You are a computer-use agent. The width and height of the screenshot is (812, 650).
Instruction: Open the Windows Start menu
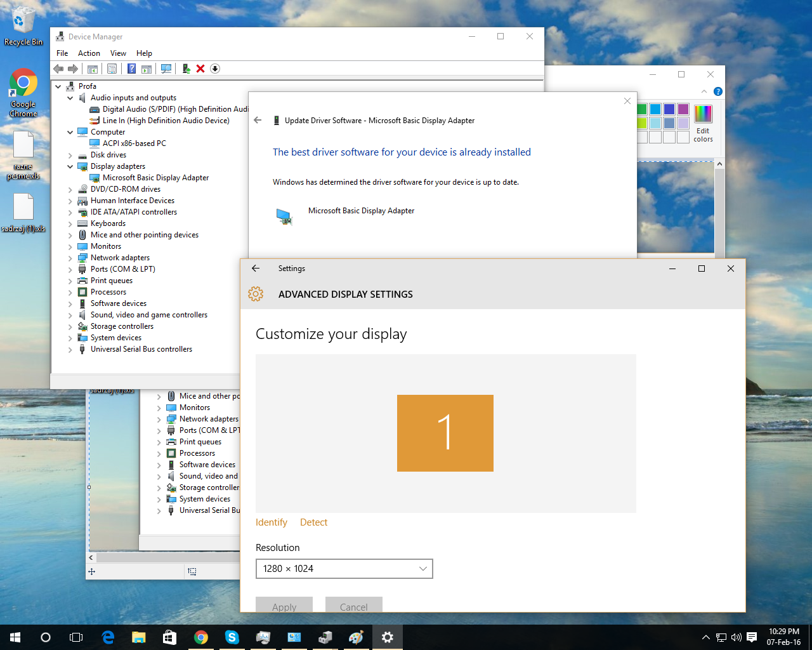[15, 637]
